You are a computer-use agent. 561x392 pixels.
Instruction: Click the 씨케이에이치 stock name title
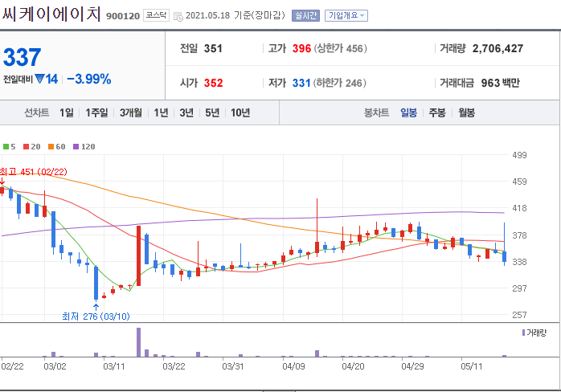[52, 14]
